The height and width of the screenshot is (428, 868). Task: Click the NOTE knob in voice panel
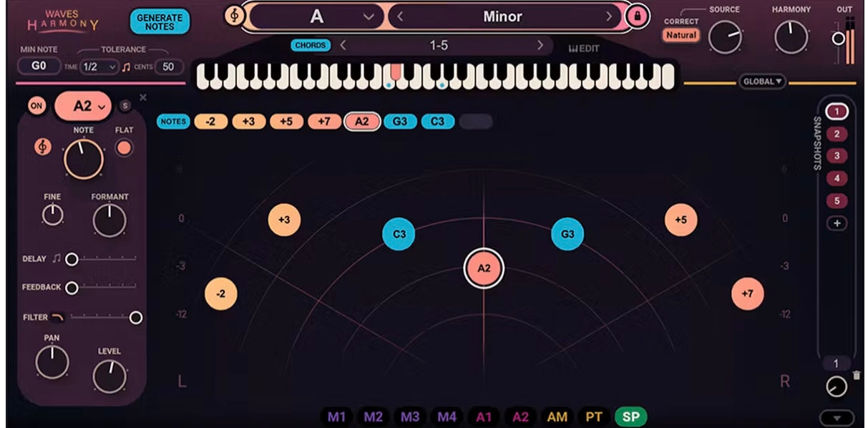pos(83,159)
